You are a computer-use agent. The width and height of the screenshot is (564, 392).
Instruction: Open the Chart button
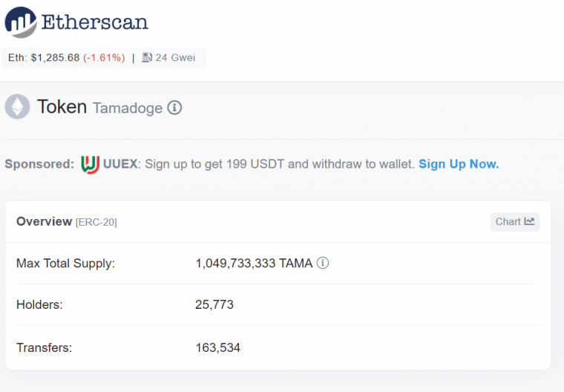515,222
